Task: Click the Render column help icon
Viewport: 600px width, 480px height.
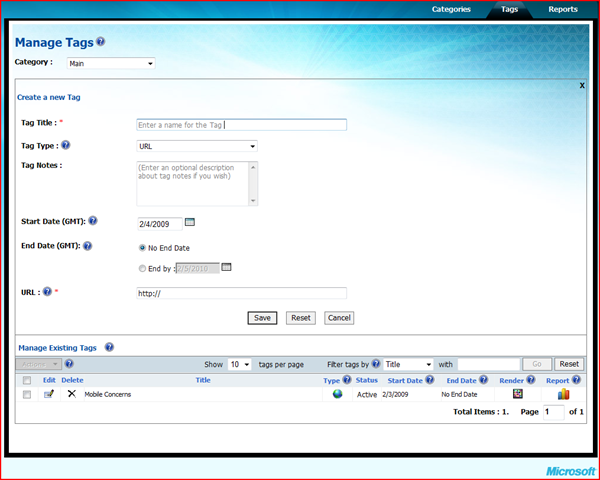Action: point(531,380)
